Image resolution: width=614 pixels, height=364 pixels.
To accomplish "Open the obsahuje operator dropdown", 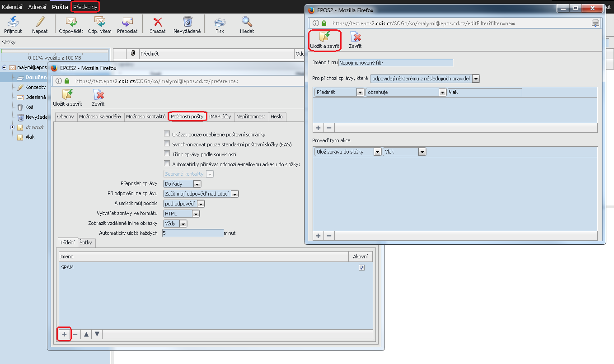I will coord(406,92).
